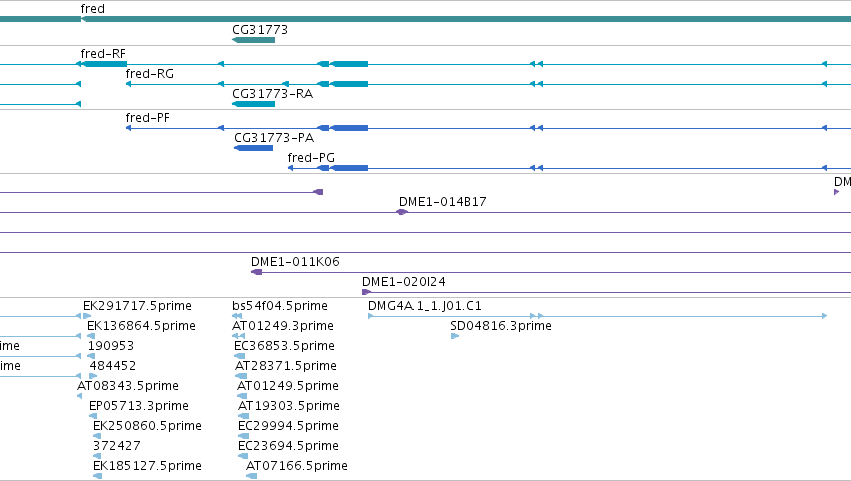Select the DME1-011K06 clone label
The height and width of the screenshot is (481, 851).
(295, 262)
